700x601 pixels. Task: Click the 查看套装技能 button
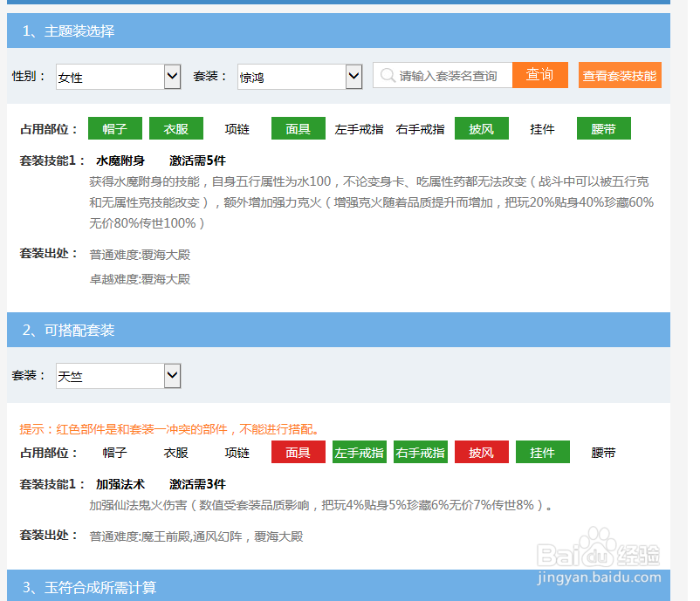tap(620, 75)
